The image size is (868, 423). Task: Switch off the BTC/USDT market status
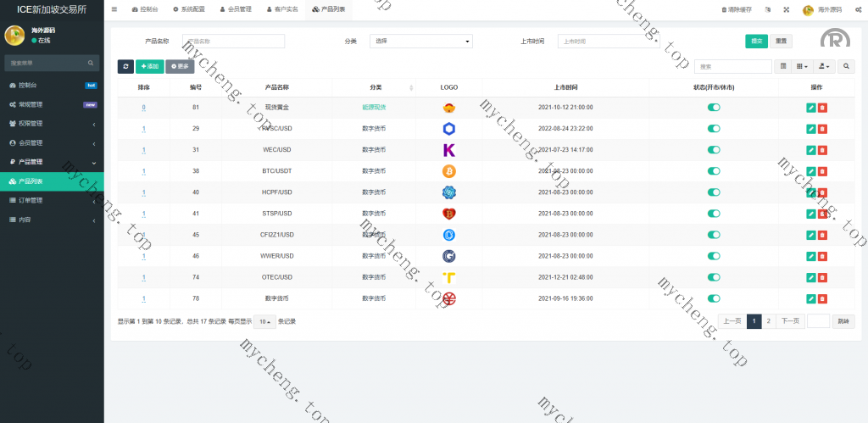pyautogui.click(x=714, y=171)
